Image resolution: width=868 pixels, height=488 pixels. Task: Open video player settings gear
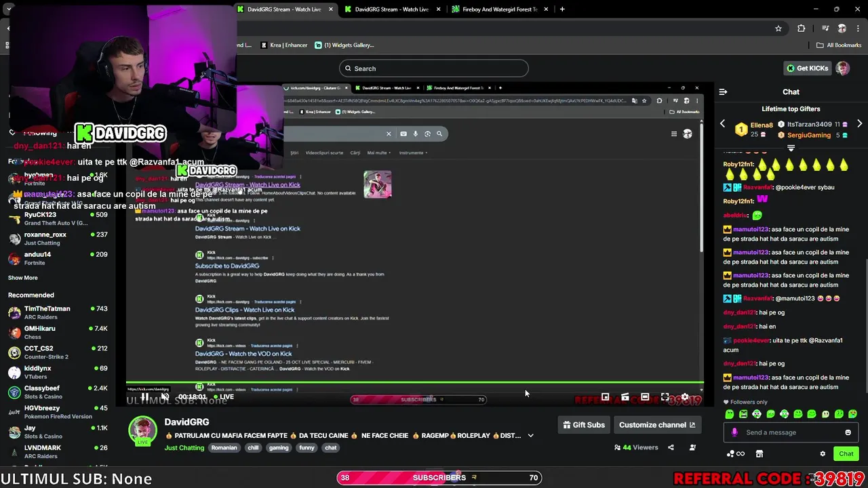coord(685,397)
